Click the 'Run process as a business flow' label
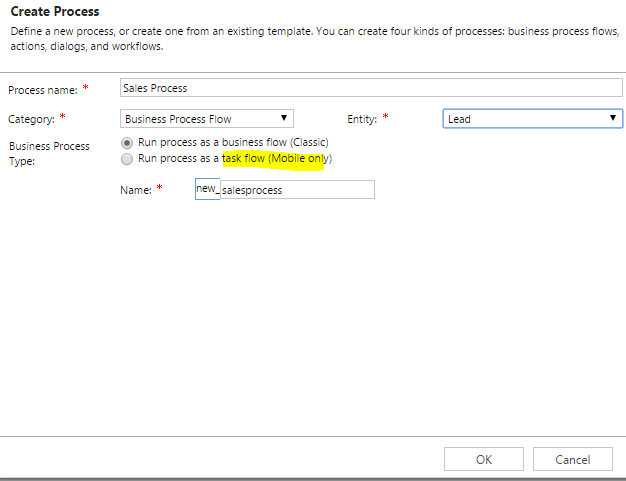 tap(233, 143)
